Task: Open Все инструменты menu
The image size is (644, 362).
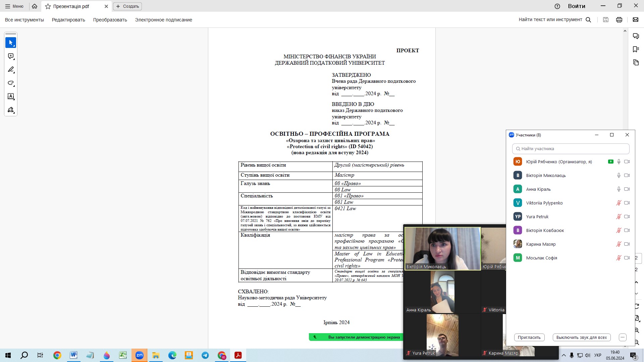Action: (24, 20)
